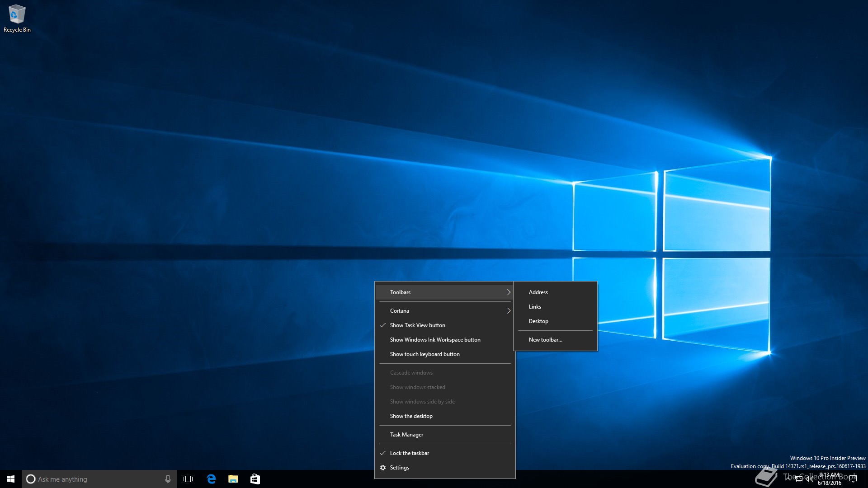Click the Cortana circle icon

(x=30, y=479)
